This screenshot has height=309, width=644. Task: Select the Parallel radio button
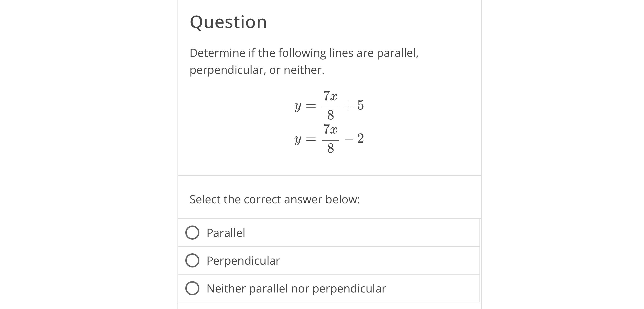192,233
